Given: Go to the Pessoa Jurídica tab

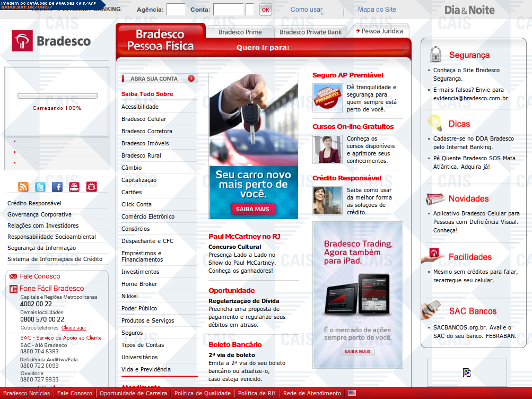Looking at the screenshot, I should pyautogui.click(x=381, y=31).
